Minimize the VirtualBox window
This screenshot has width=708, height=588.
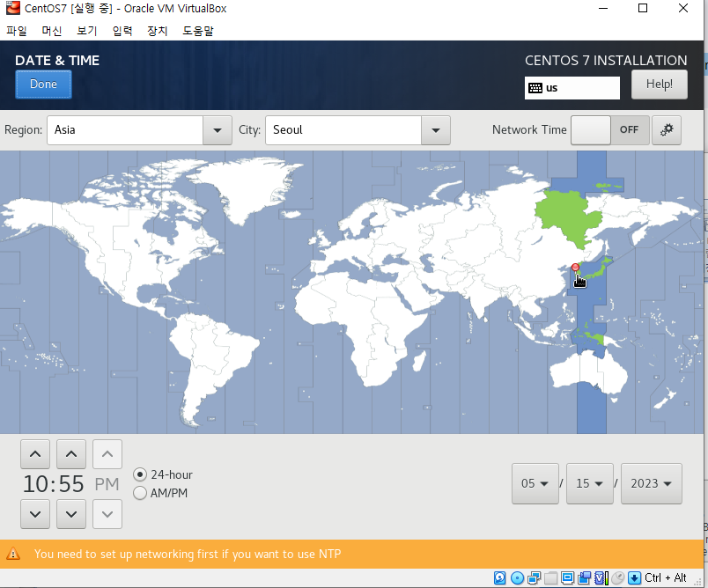603,8
